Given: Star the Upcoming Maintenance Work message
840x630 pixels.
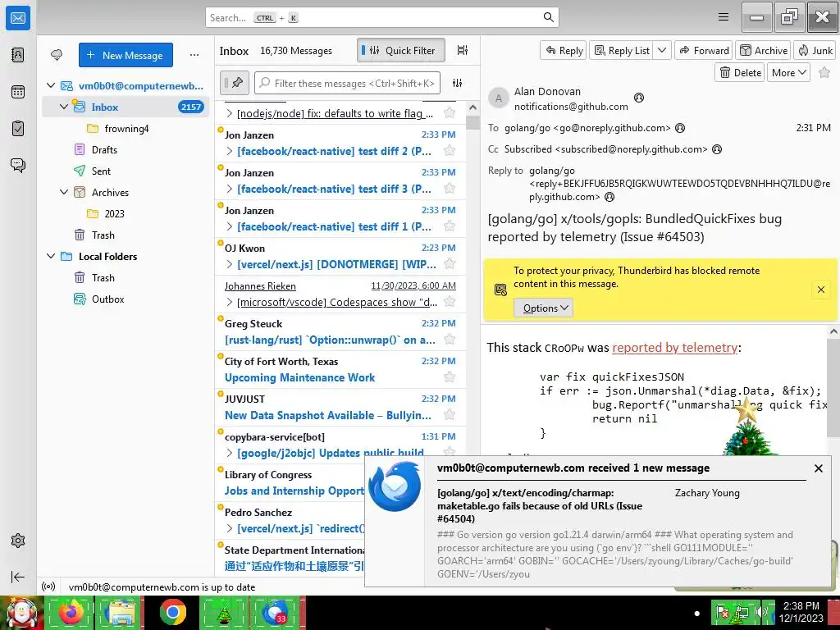Looking at the screenshot, I should pyautogui.click(x=450, y=377).
